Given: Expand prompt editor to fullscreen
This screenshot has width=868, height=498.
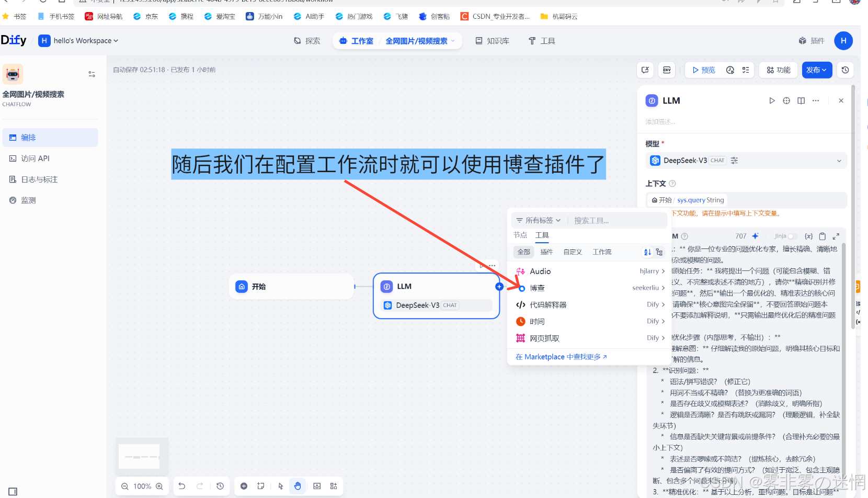Looking at the screenshot, I should (x=836, y=236).
